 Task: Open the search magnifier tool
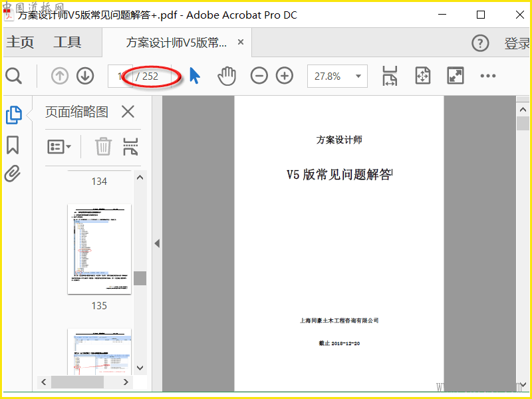(14, 76)
